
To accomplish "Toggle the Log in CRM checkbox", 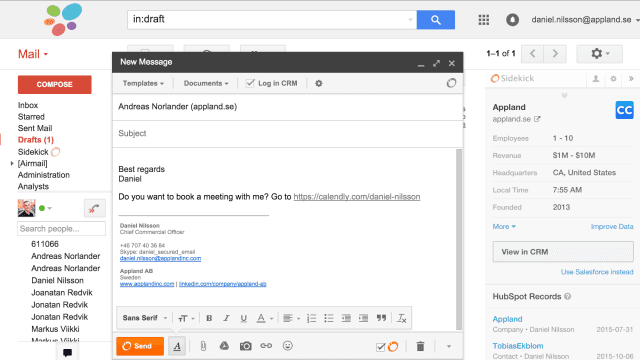I will point(250,83).
